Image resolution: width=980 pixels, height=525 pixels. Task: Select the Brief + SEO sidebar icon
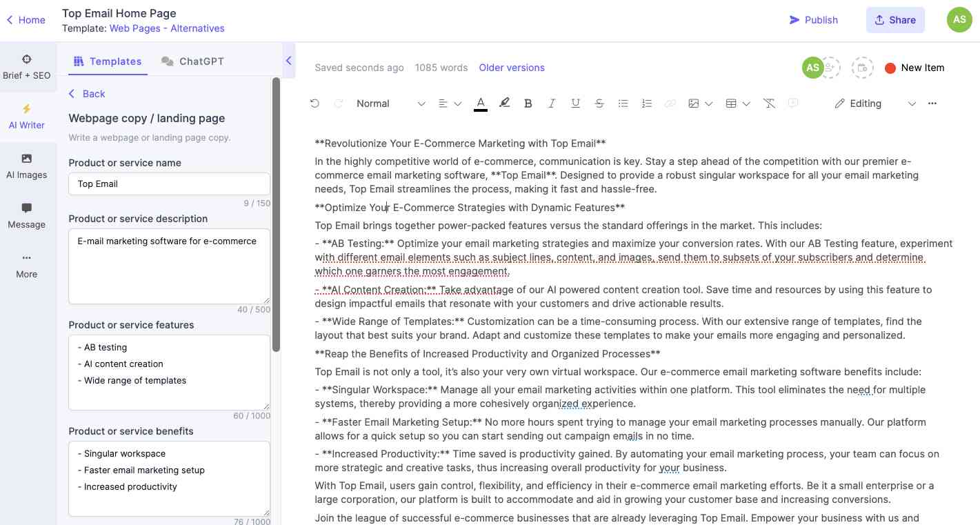27,67
